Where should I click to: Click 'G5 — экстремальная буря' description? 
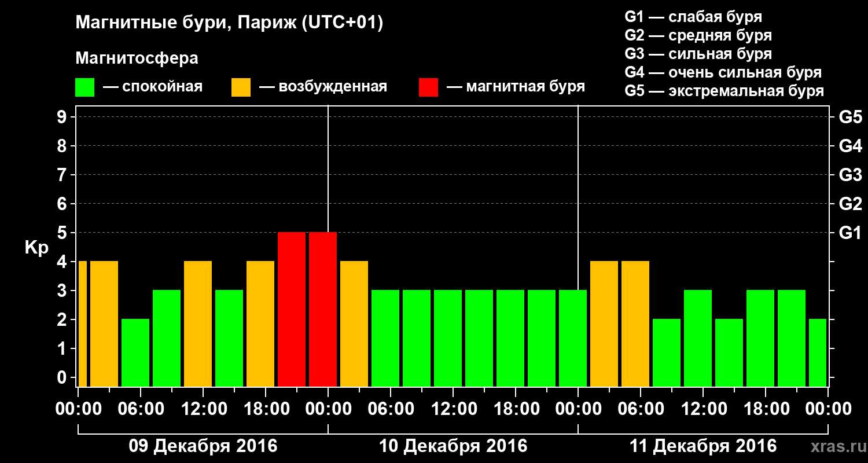click(x=724, y=91)
